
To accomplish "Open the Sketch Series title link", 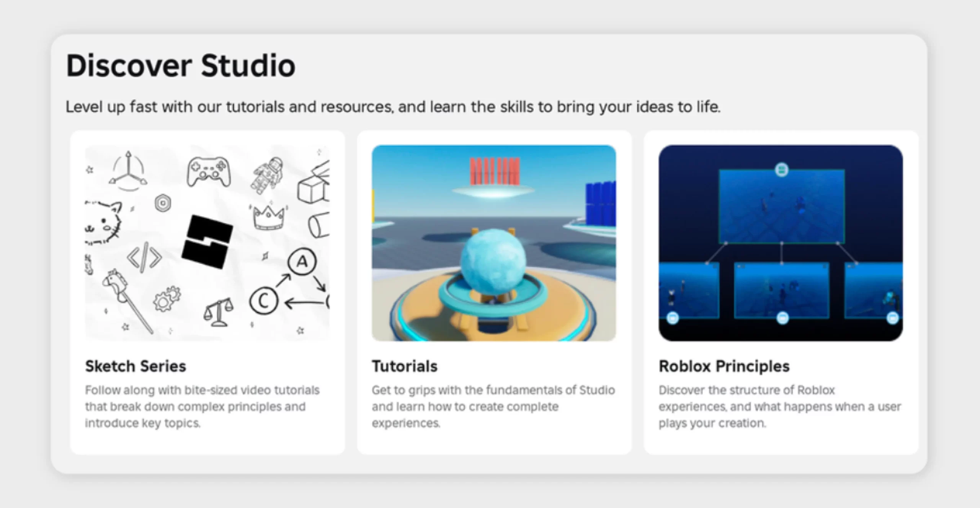I will 136,366.
